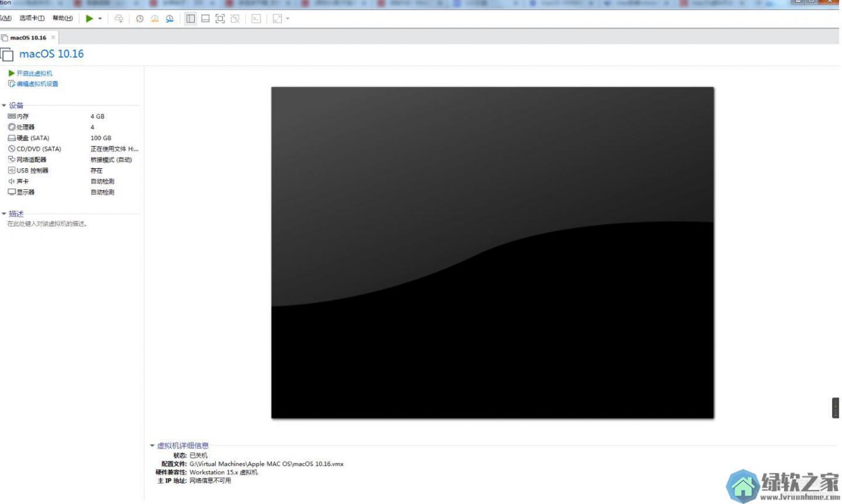Click the revert to snapshot icon

click(x=155, y=18)
